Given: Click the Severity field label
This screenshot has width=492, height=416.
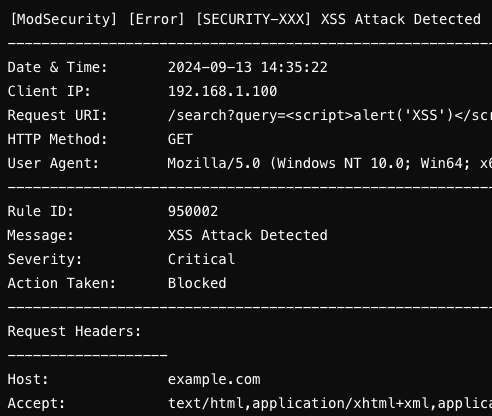Looking at the screenshot, I should pos(45,259).
